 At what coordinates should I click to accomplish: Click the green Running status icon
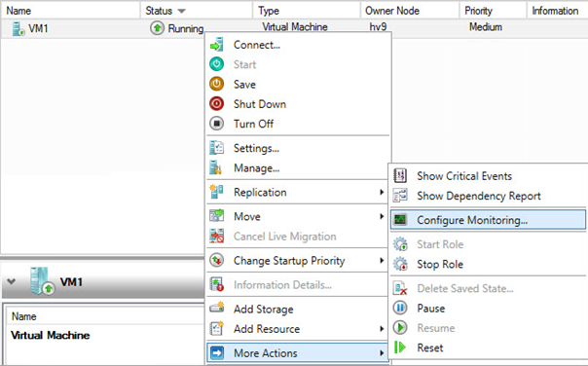point(157,28)
